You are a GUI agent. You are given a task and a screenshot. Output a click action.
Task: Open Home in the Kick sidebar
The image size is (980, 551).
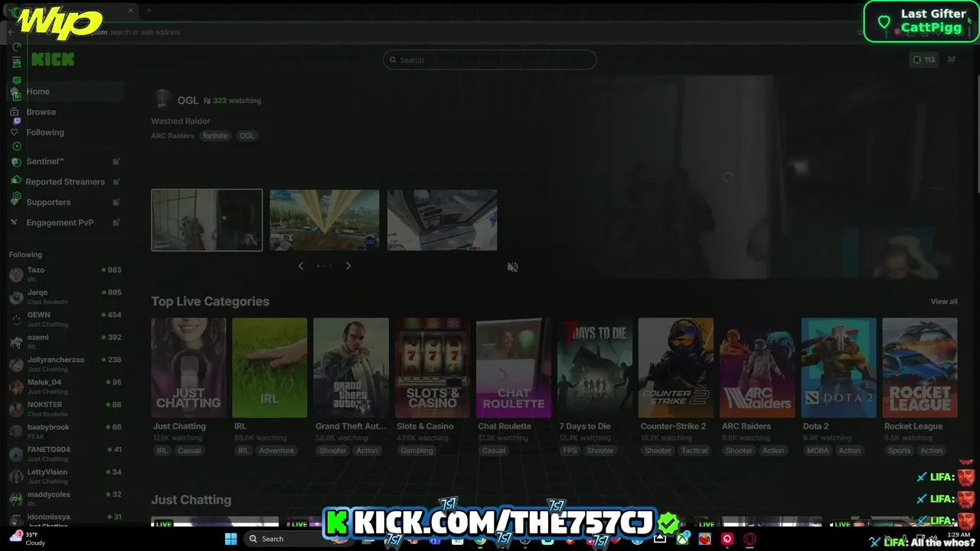(66, 92)
